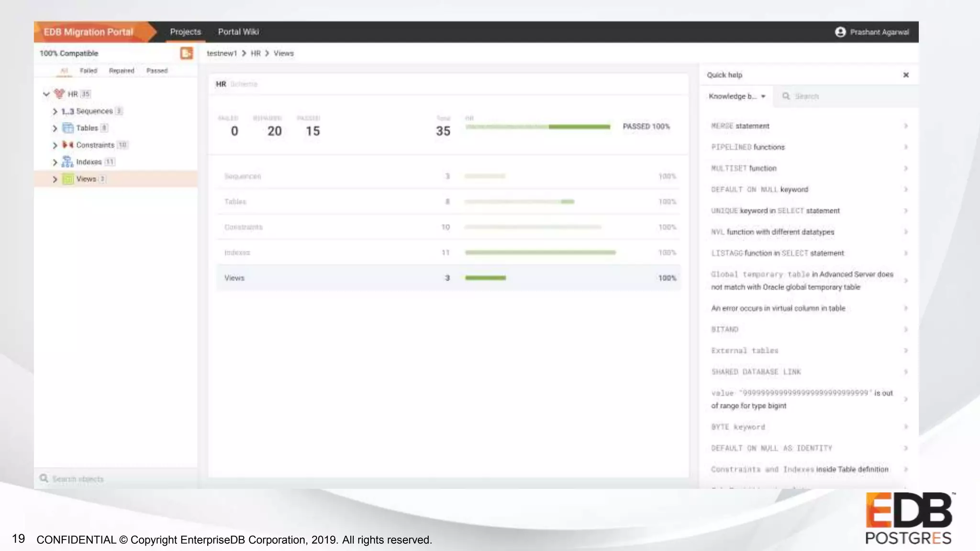The image size is (980, 551).
Task: Close the Quick help panel
Action: click(906, 75)
